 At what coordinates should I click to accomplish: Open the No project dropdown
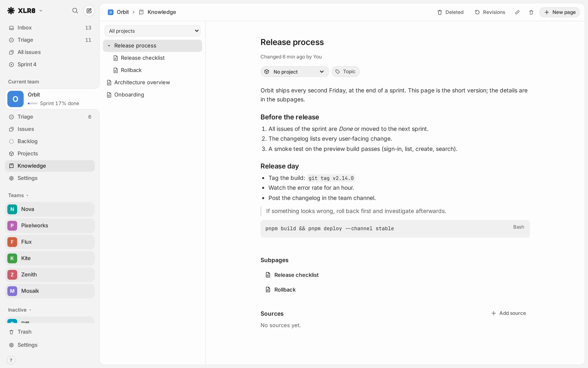[294, 72]
